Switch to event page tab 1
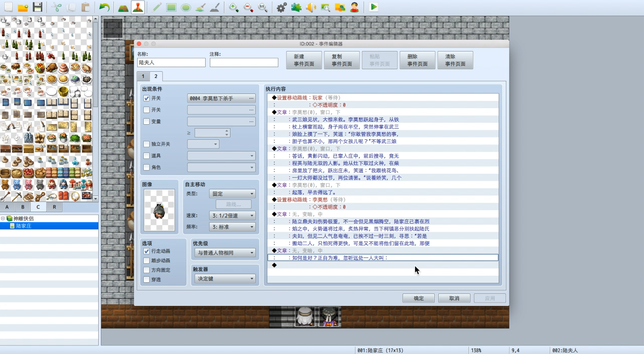Screen dimensions: 644x354 pyautogui.click(x=143, y=77)
